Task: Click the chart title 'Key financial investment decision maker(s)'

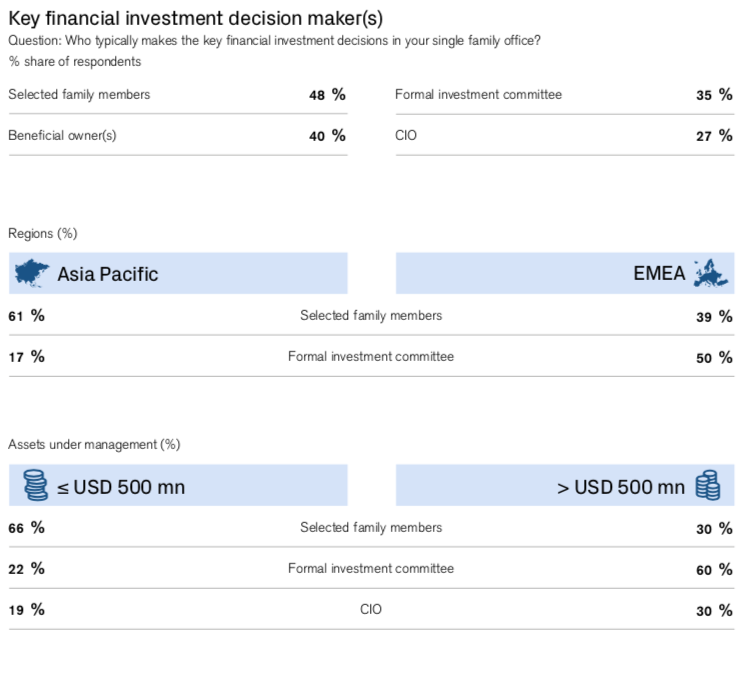Action: [x=195, y=17]
